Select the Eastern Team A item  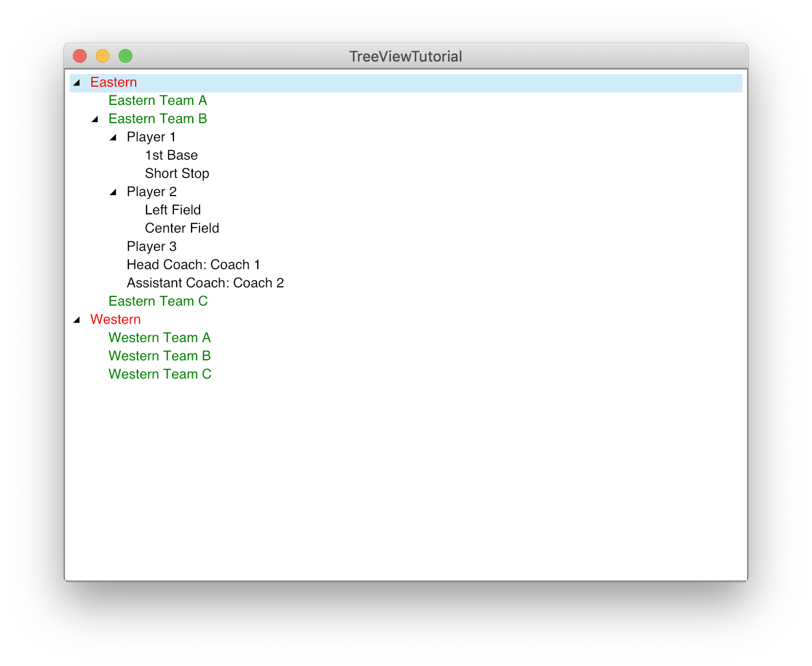click(x=157, y=100)
